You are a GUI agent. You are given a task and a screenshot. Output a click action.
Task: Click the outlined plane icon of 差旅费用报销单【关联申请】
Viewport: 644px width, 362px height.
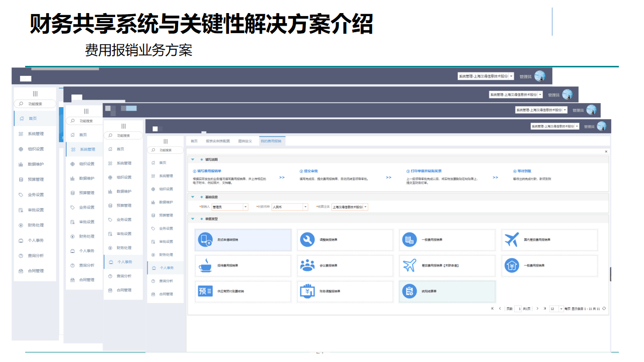tap(410, 265)
